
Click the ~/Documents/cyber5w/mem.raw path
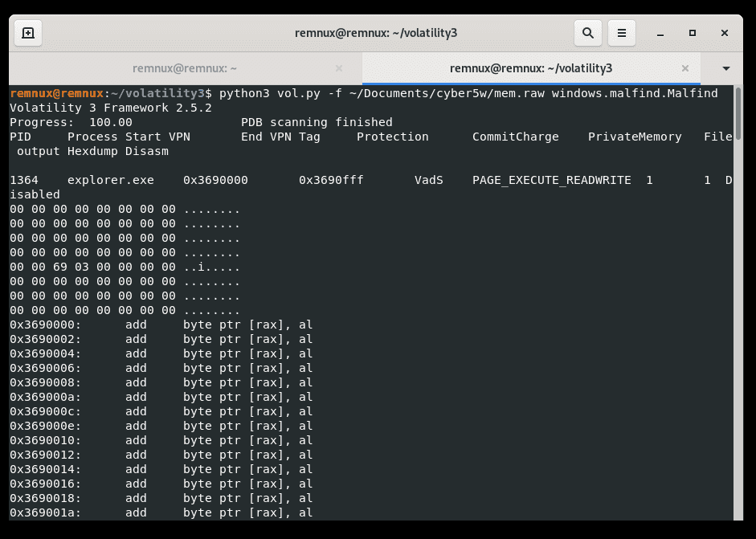click(447, 93)
